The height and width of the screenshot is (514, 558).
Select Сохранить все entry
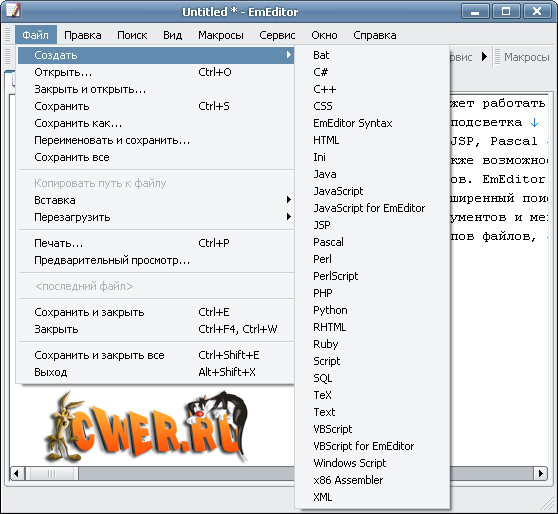(156, 157)
